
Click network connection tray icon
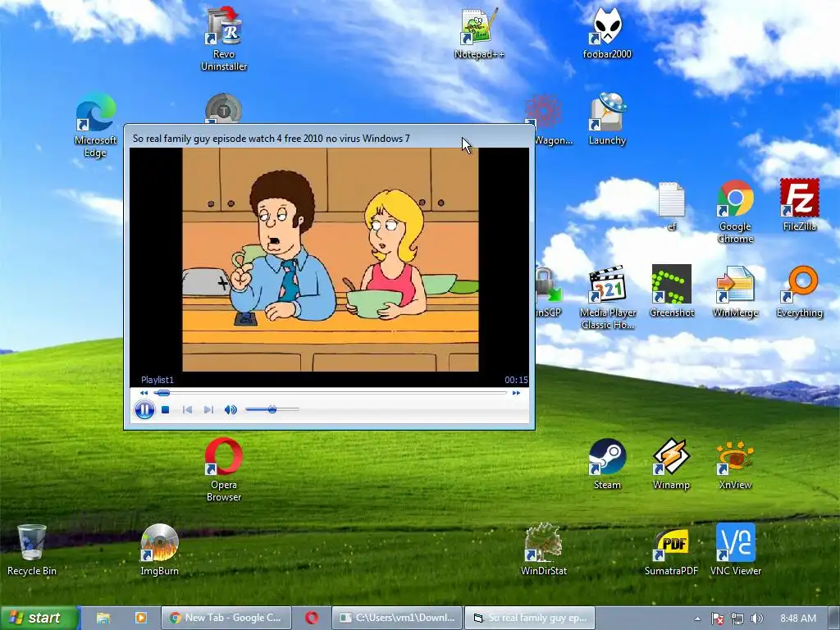click(x=737, y=619)
